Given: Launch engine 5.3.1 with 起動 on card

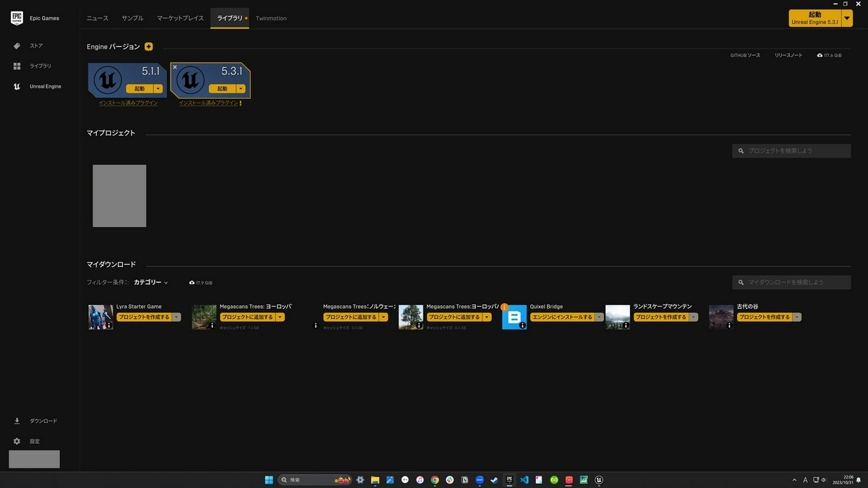Looking at the screenshot, I should [x=222, y=89].
